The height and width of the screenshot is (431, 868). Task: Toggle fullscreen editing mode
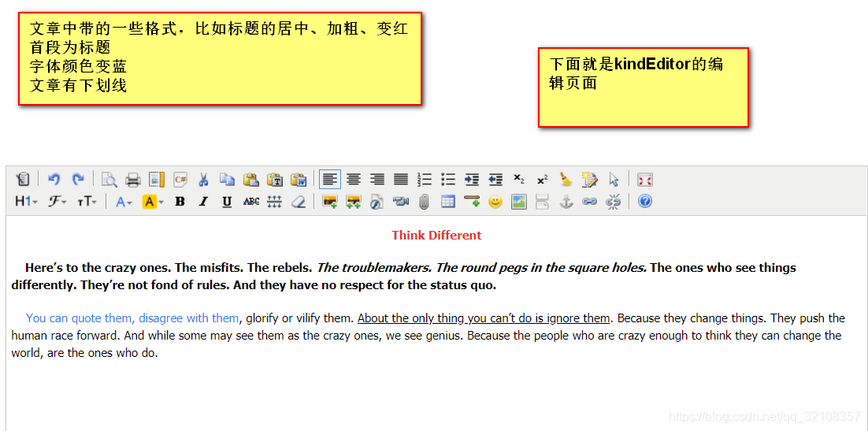pyautogui.click(x=645, y=180)
